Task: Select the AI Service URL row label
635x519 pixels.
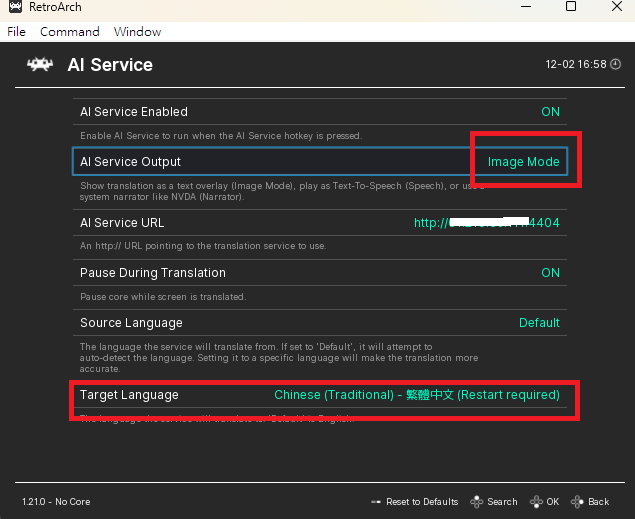Action: [122, 223]
